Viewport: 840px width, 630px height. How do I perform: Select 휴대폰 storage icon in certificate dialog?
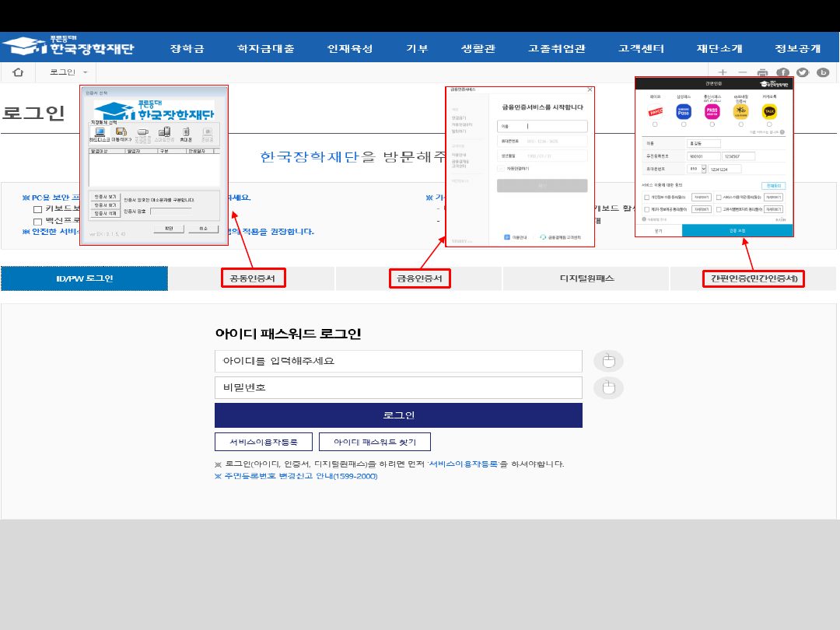186,135
